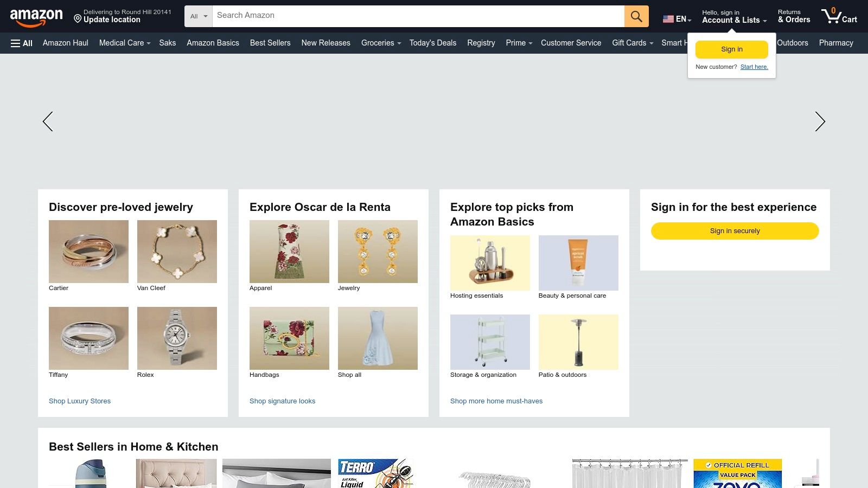This screenshot has width=868, height=488.
Task: Open Amazon Basics nav item
Action: click(x=213, y=43)
